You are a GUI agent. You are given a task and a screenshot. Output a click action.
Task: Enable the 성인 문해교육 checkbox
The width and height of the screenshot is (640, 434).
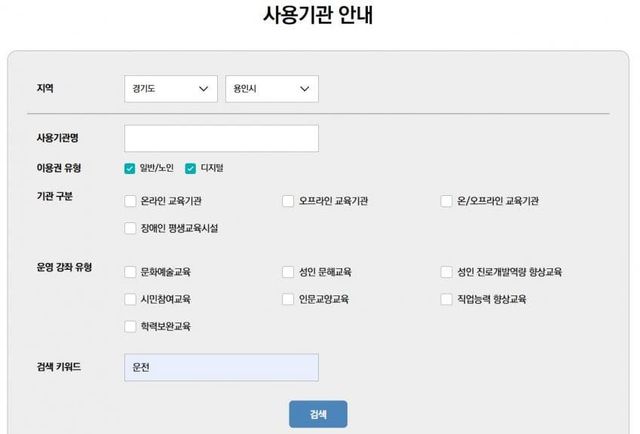click(x=288, y=272)
